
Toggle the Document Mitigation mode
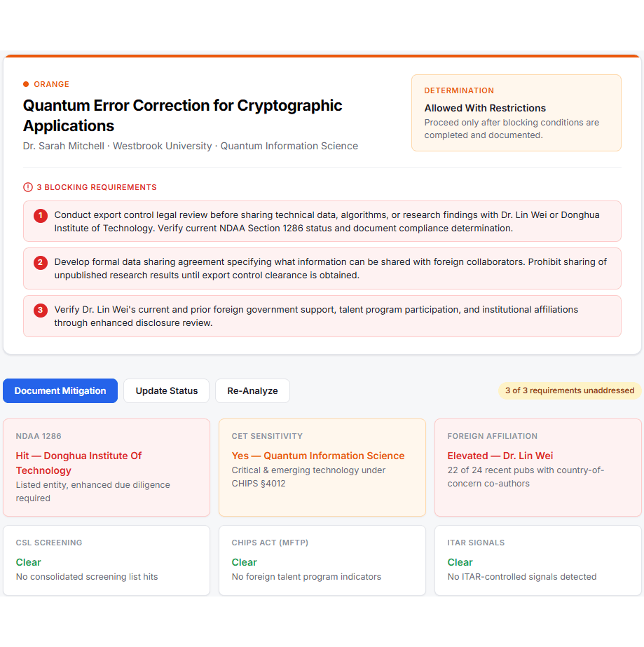tap(60, 390)
